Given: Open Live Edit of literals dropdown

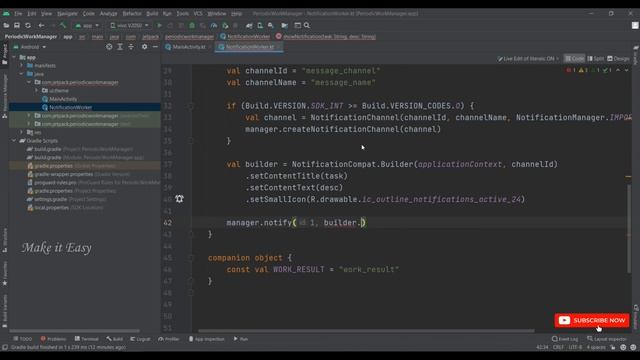Looking at the screenshot, I should click(528, 59).
